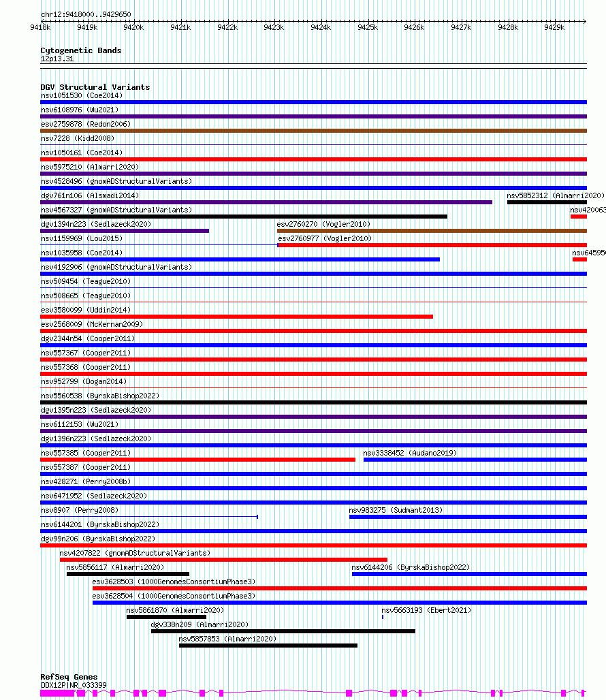Click the nsv1051530 (Coe2014) variant label
606x700 pixels.
click(82, 95)
